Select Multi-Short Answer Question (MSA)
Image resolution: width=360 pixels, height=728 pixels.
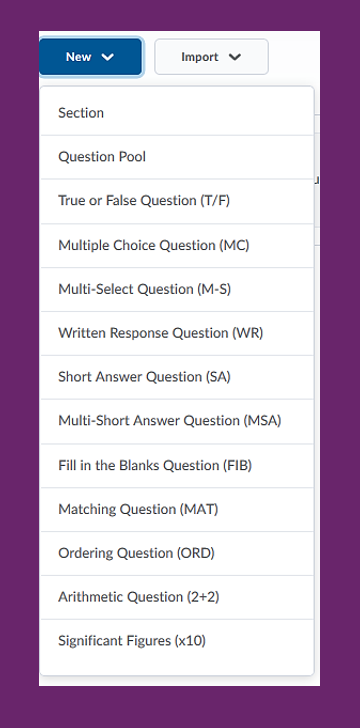(177, 421)
